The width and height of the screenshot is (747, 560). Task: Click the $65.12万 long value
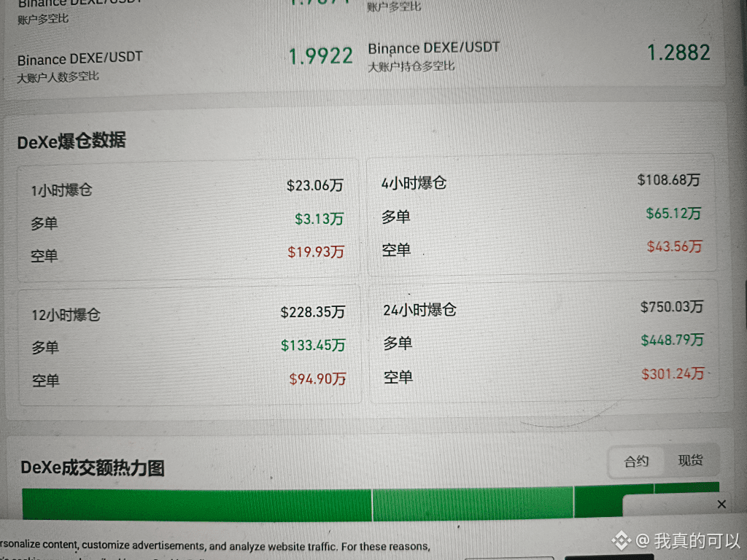point(673,213)
